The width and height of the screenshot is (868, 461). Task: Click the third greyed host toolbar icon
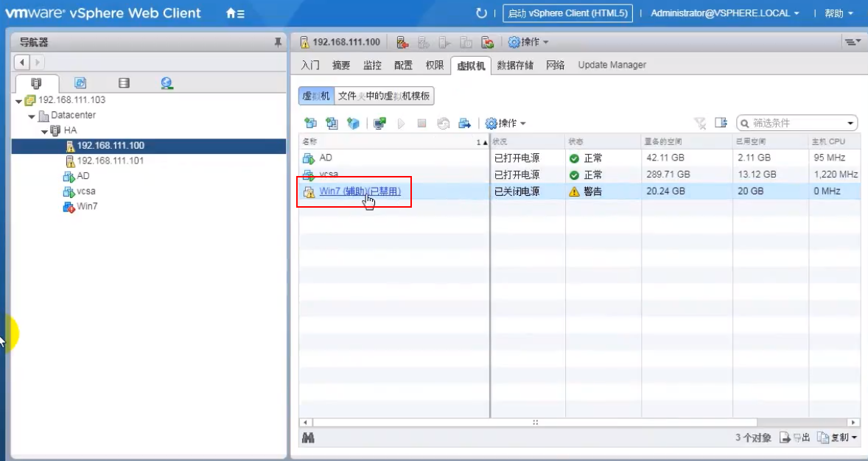pos(445,42)
